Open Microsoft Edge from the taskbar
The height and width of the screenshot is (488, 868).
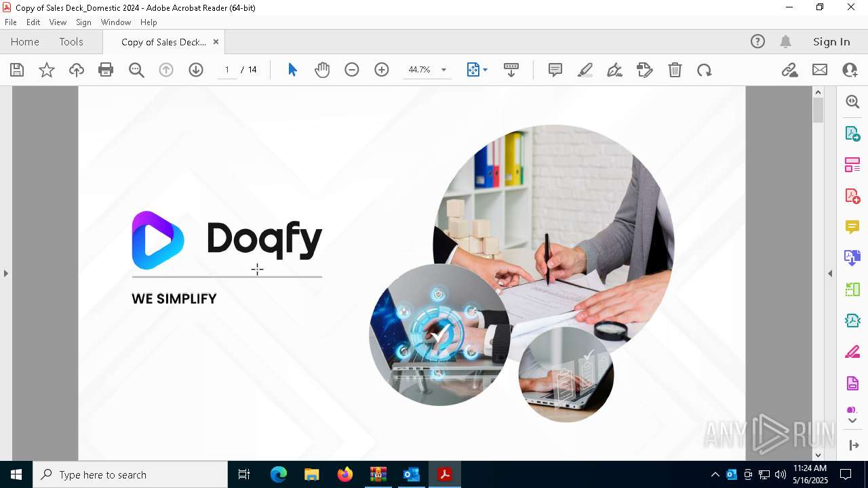(x=279, y=474)
